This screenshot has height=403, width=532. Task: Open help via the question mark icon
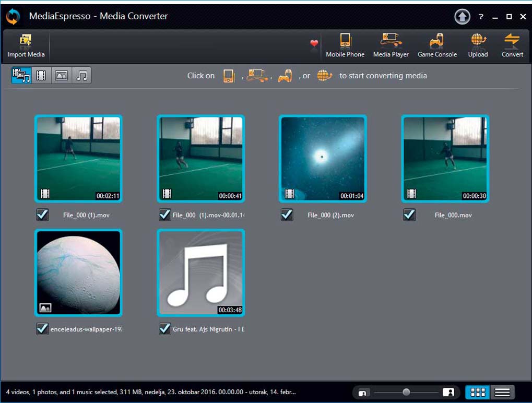[481, 17]
